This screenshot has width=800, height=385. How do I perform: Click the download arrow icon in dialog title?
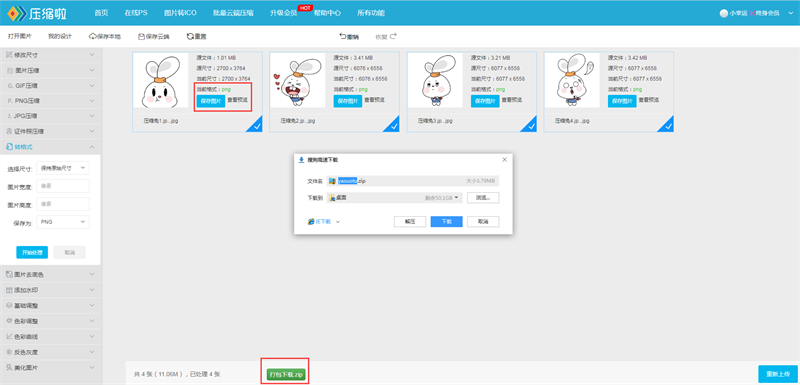point(302,159)
